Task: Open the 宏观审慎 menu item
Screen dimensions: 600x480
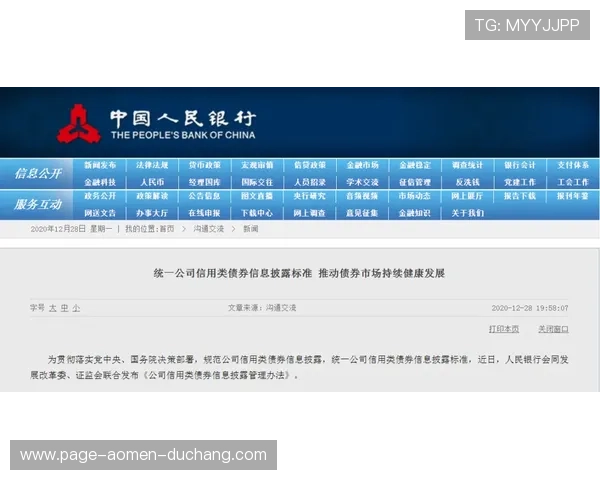Action: [257, 165]
